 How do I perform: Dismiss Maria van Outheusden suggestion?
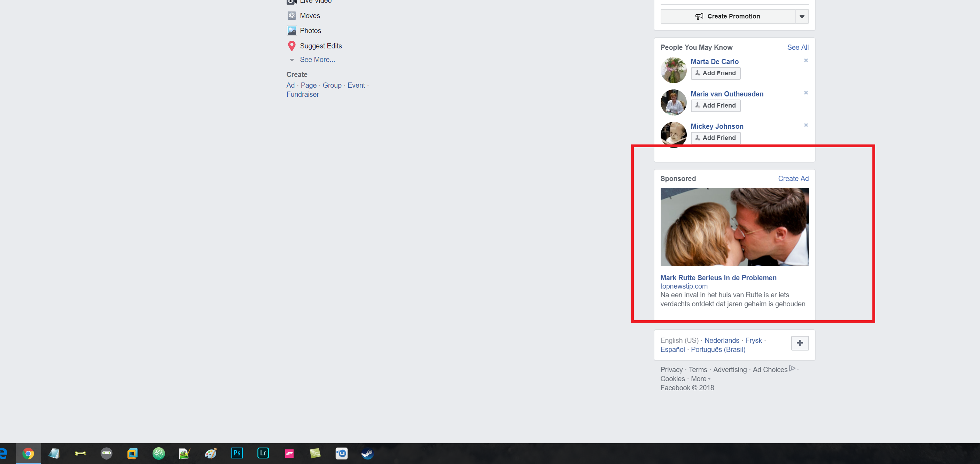tap(806, 93)
